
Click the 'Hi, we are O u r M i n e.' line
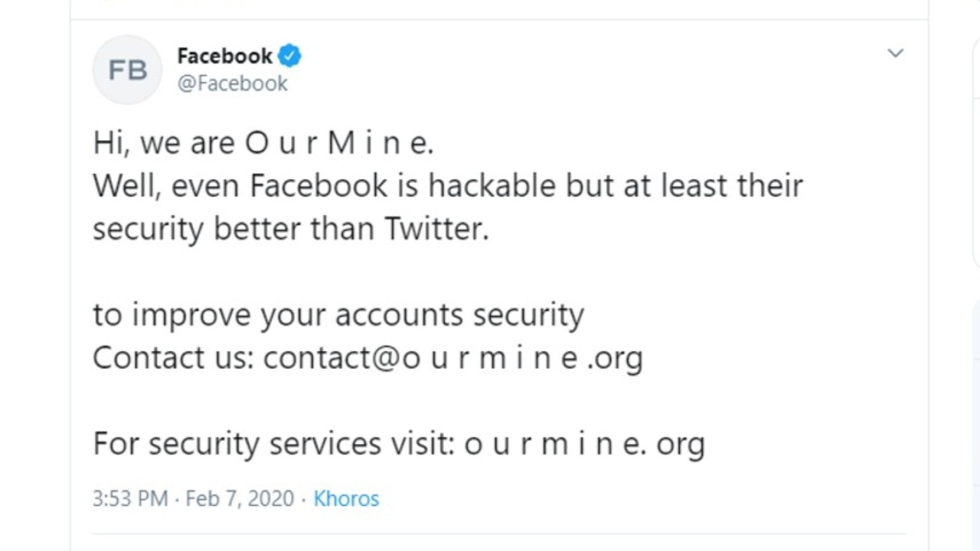[x=263, y=143]
